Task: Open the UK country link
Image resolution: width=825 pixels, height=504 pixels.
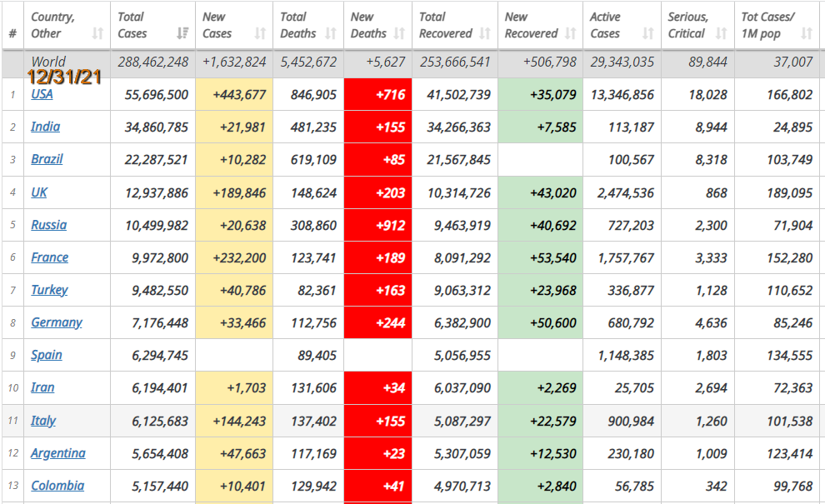Action: [x=39, y=192]
